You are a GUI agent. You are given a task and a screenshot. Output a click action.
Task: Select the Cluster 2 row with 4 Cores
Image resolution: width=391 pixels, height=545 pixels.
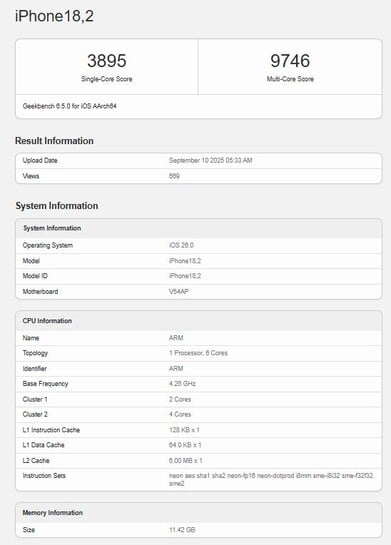tap(198, 414)
